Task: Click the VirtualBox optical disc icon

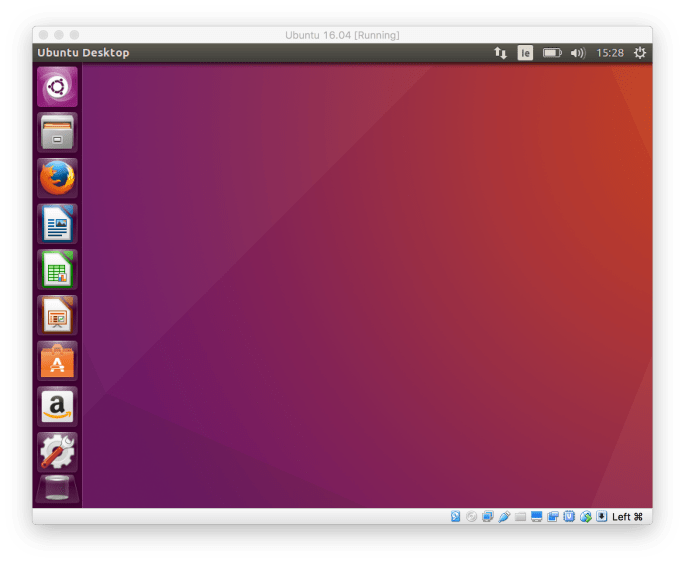Action: coord(471,517)
